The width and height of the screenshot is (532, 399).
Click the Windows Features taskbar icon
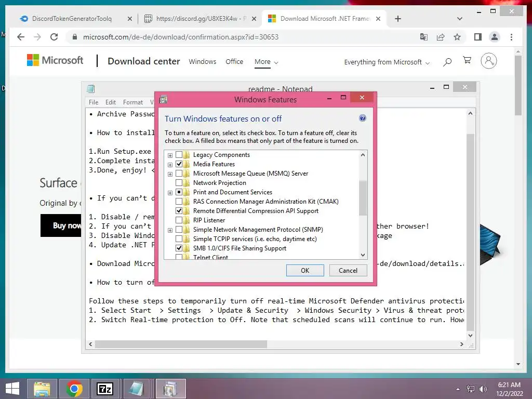(171, 389)
